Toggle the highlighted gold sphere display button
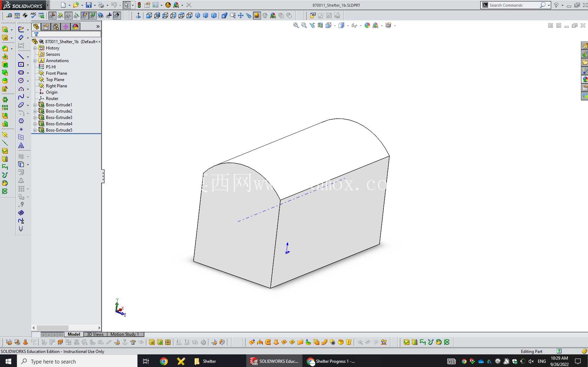 pos(257,15)
